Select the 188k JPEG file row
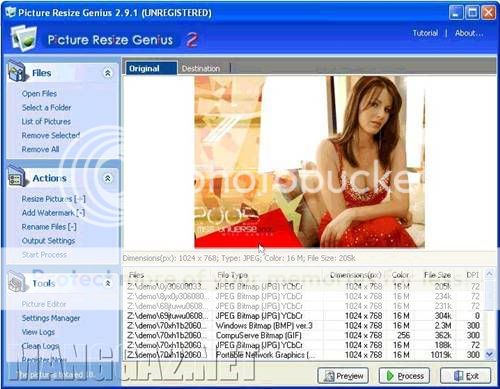Image resolution: width=500 pixels, height=389 pixels. pyautogui.click(x=304, y=345)
